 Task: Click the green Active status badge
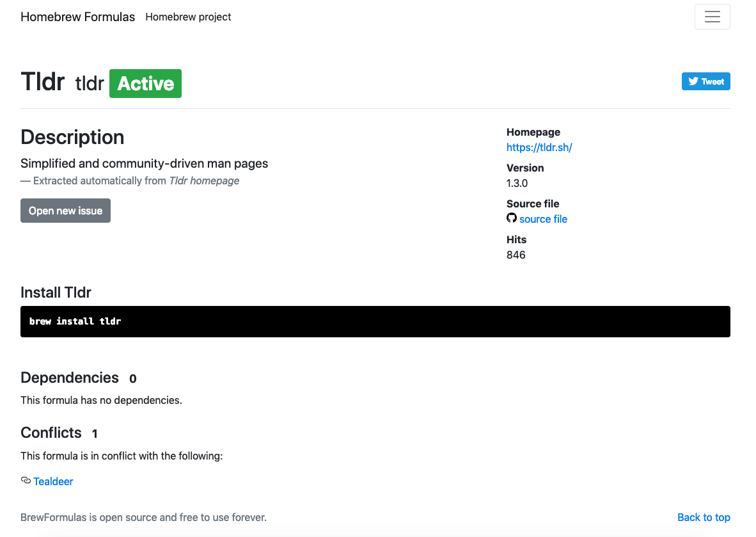coord(146,83)
